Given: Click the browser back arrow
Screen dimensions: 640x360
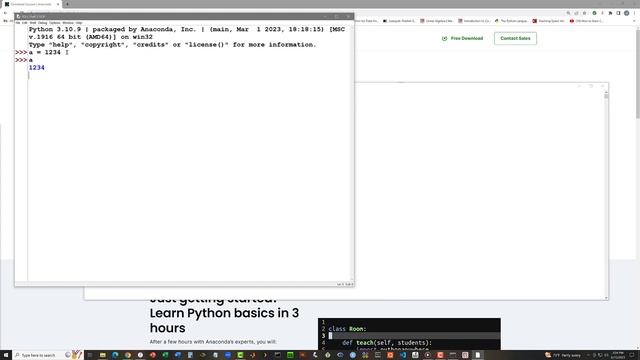Looking at the screenshot, I should pos(5,13).
